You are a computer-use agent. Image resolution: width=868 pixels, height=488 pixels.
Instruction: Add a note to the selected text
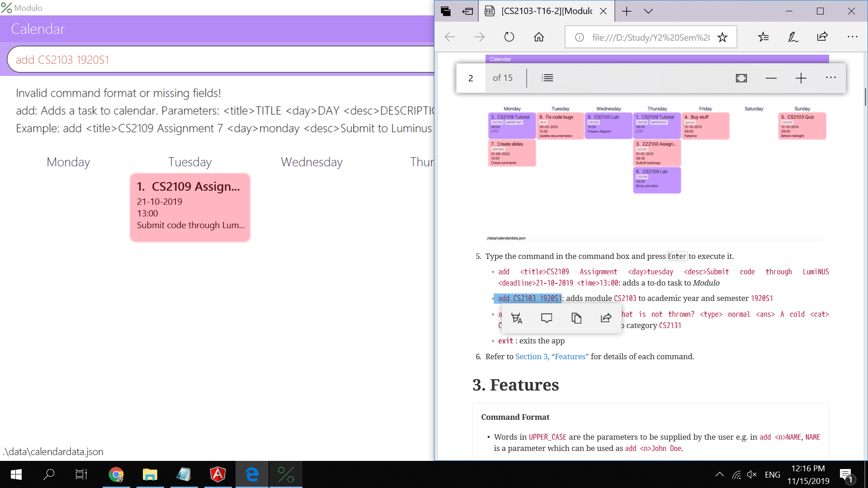(547, 318)
